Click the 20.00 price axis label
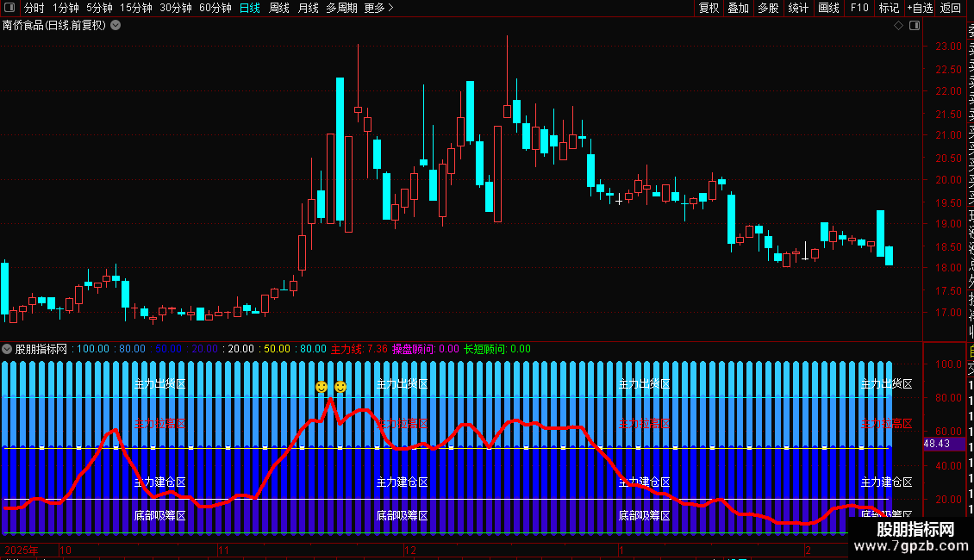974x560 pixels. coord(948,179)
